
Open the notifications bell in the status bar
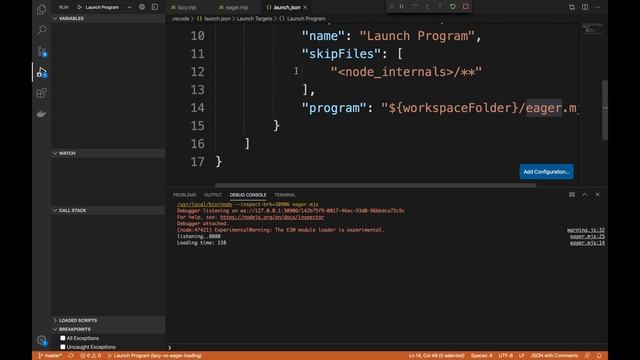pos(599,356)
